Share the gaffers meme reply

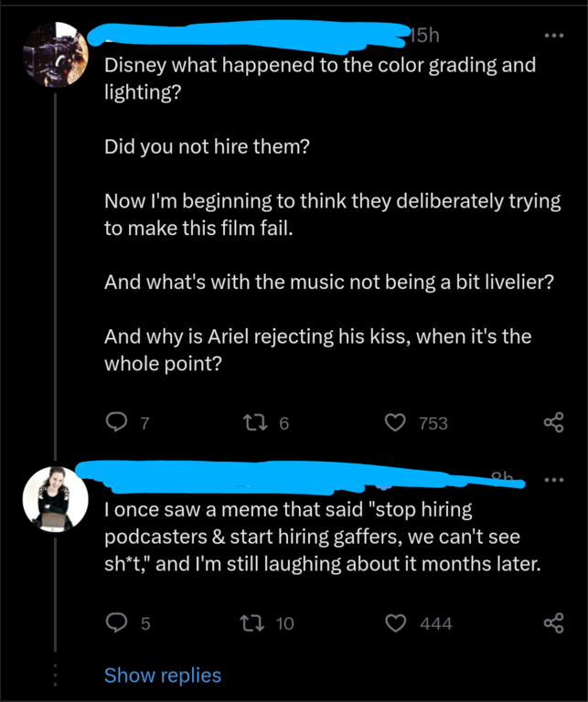pyautogui.click(x=553, y=623)
